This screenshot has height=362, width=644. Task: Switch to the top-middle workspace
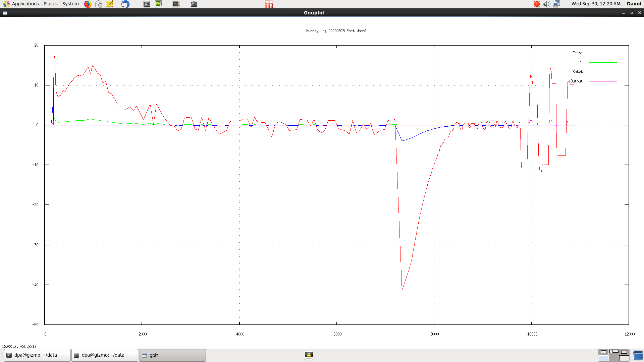614,352
